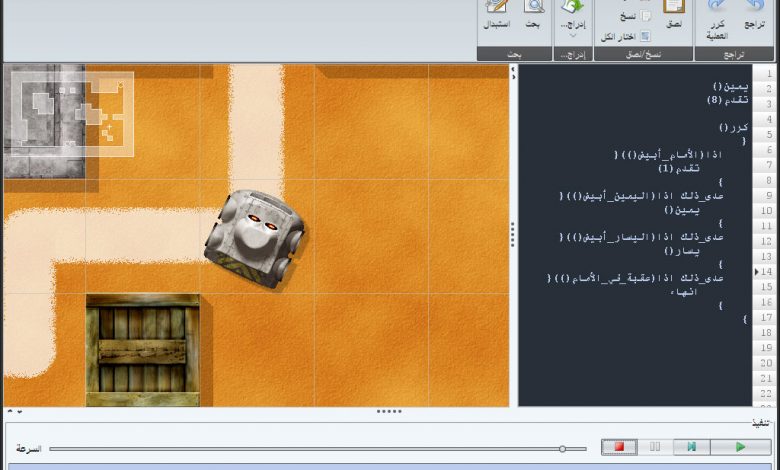Click line number 22 in the gutter
This screenshot has width=780, height=470.
pos(766,393)
